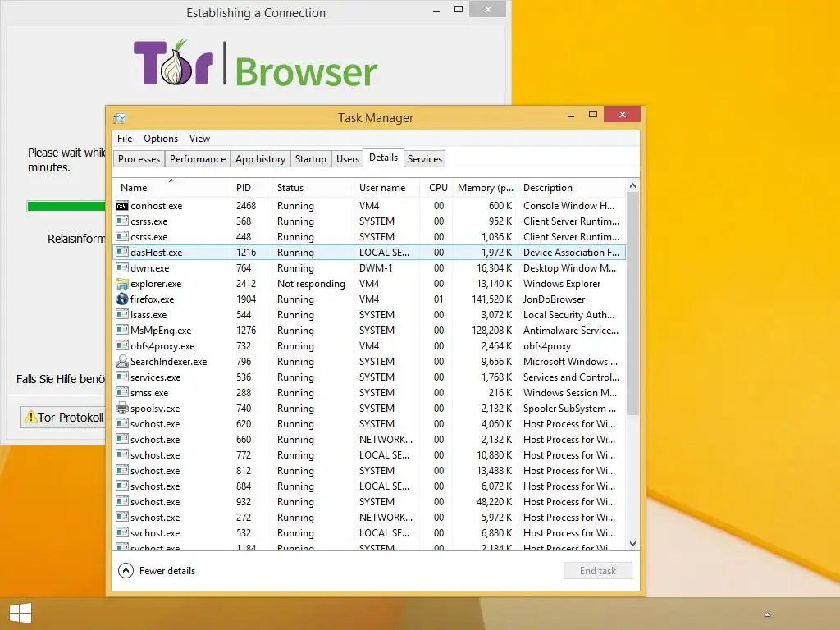The height and width of the screenshot is (630, 840).
Task: Open the File menu
Action: (125, 138)
